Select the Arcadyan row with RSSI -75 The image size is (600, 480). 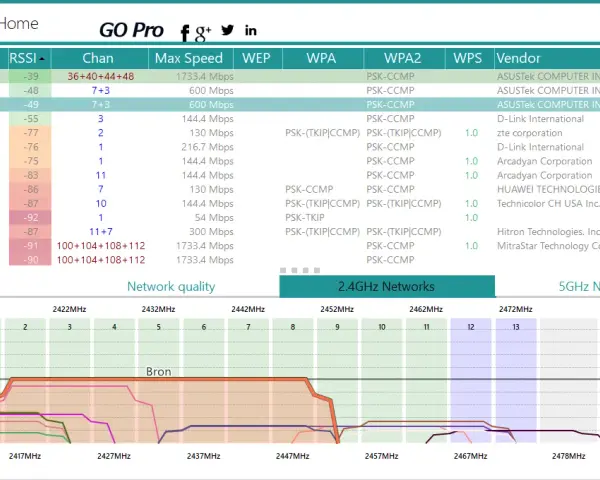(x=300, y=161)
